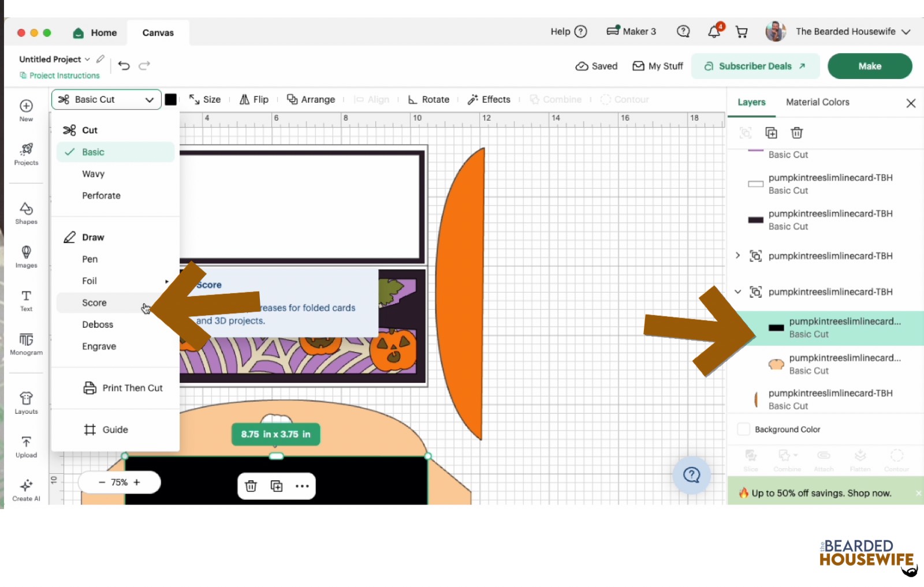Open the shopping cart
This screenshot has width=924, height=587.
[x=742, y=32]
